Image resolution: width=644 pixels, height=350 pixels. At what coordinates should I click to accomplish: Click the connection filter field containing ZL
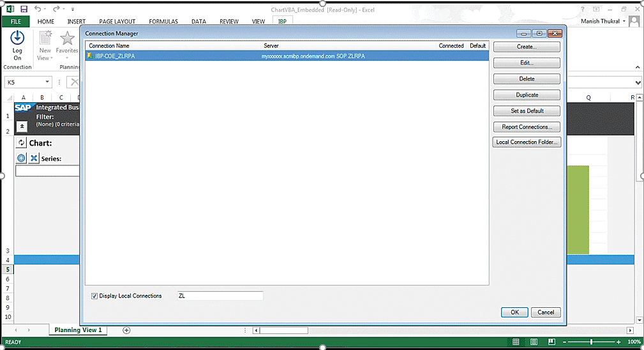[220, 296]
